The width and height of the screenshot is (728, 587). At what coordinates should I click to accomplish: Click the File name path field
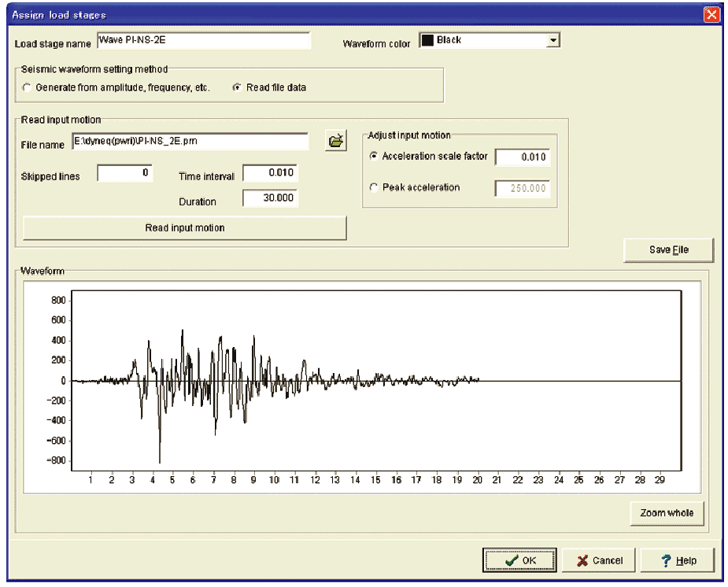(190, 141)
